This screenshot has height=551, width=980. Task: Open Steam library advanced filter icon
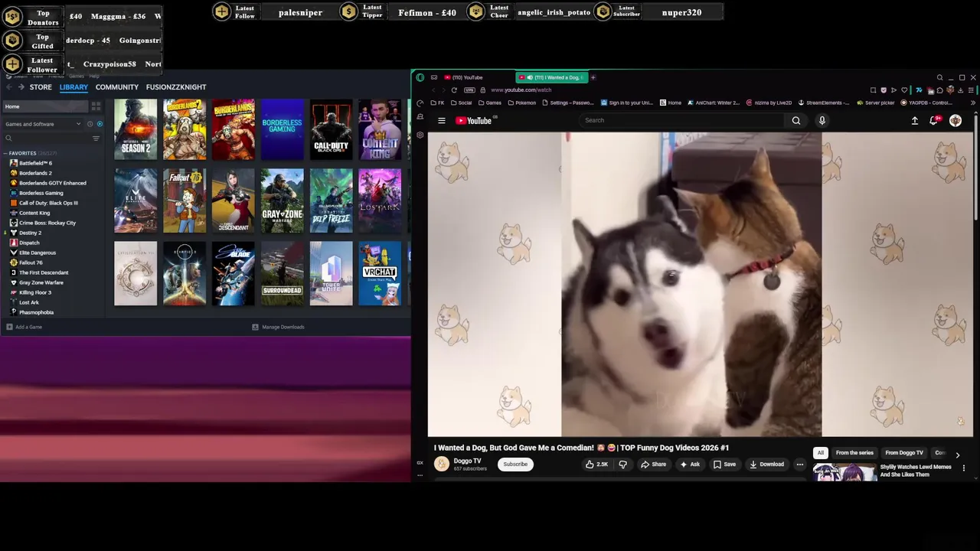(96, 139)
